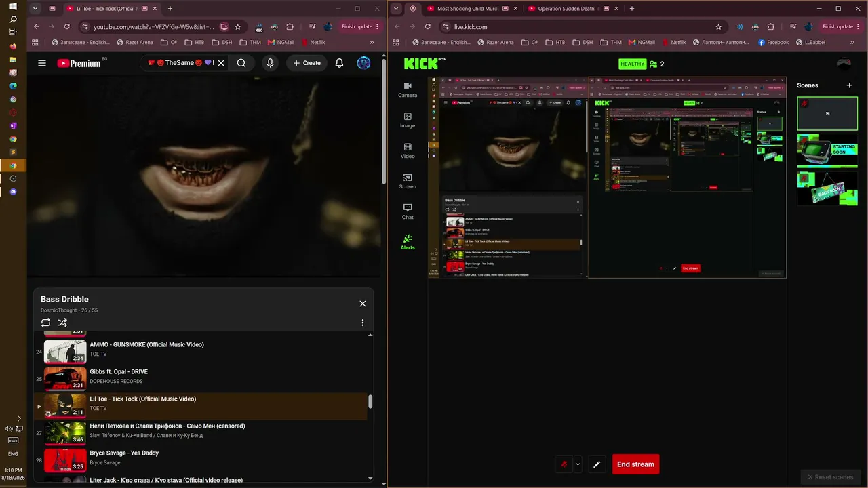
Task: Add a new scene with the plus icon
Action: click(850, 85)
